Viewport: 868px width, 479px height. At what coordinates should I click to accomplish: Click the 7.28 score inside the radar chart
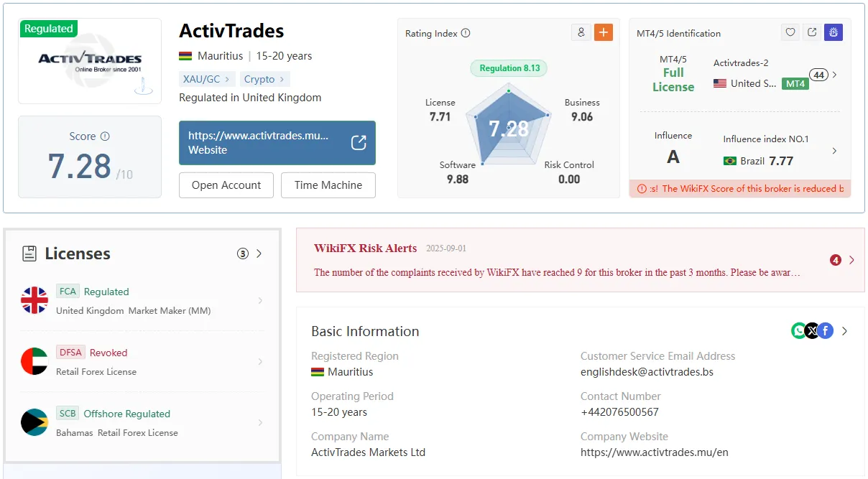509,129
